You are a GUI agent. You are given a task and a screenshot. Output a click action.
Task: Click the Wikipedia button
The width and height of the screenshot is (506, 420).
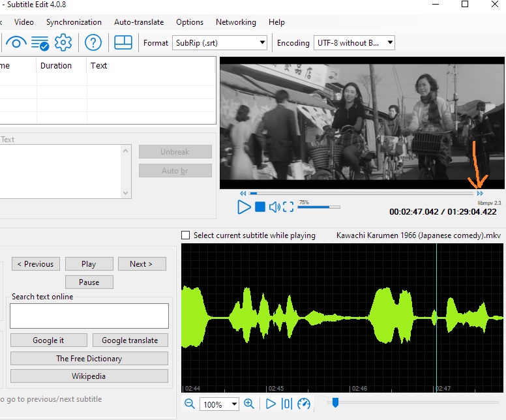[89, 376]
